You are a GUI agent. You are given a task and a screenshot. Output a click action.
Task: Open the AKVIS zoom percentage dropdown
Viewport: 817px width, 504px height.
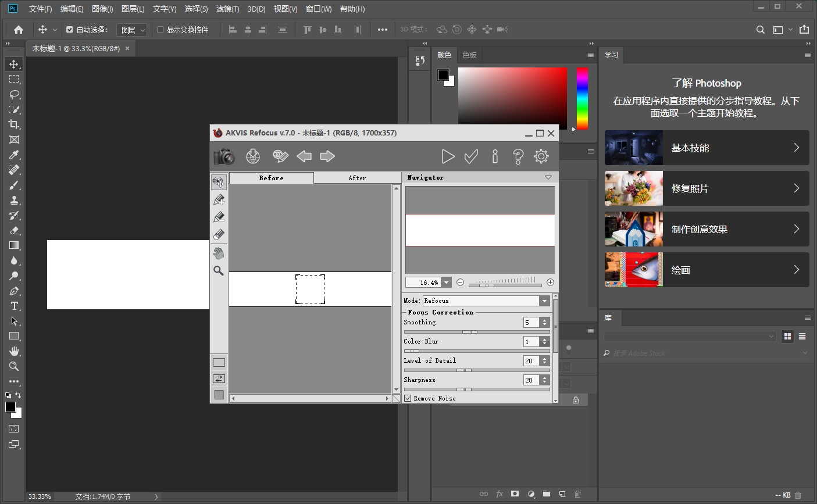click(x=447, y=283)
